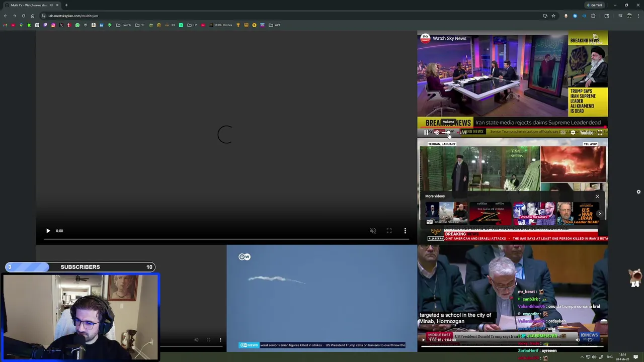This screenshot has width=644, height=362.
Task: Show hidden system tray icons
Action: coord(582,357)
